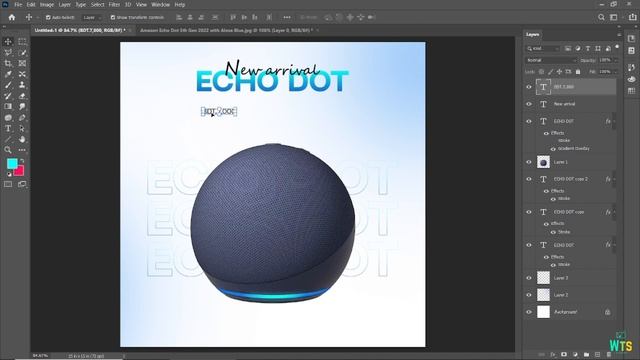
Task: Select the Eyedropper tool
Action: [x=8, y=74]
